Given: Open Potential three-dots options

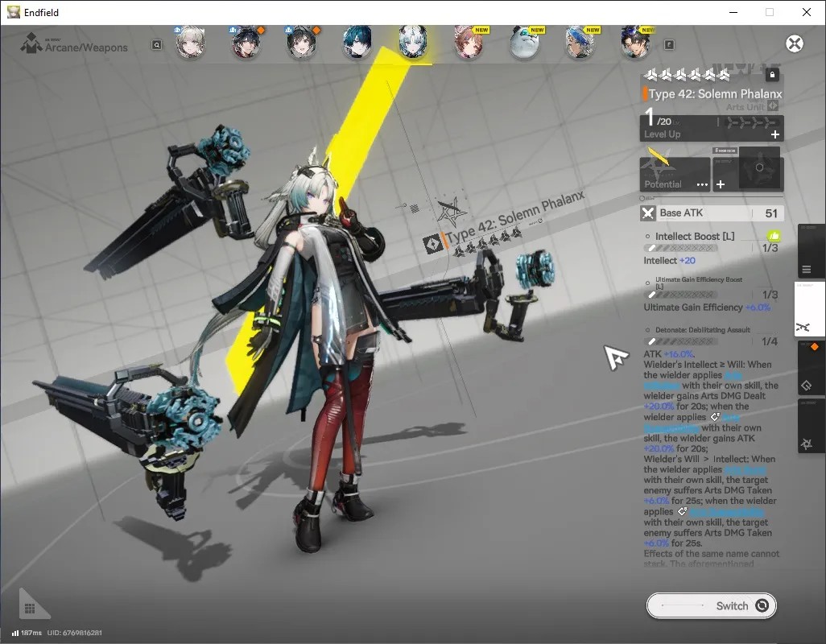Looking at the screenshot, I should (x=702, y=185).
